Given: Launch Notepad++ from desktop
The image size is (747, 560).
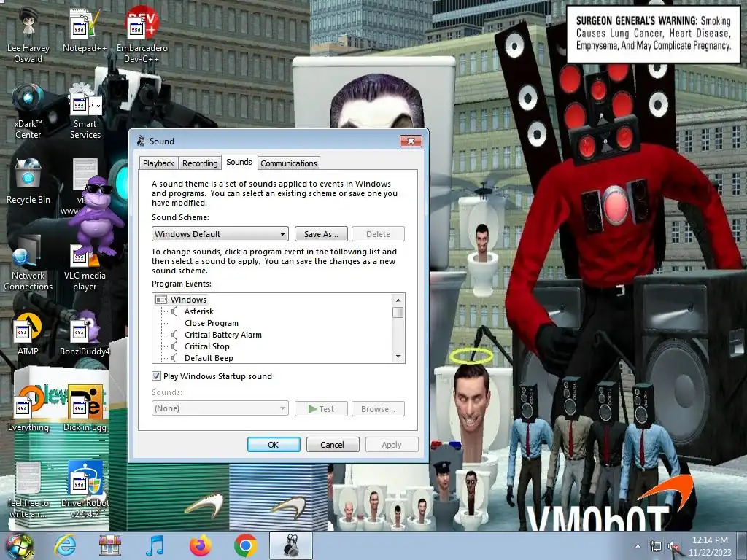Looking at the screenshot, I should pos(85,31).
